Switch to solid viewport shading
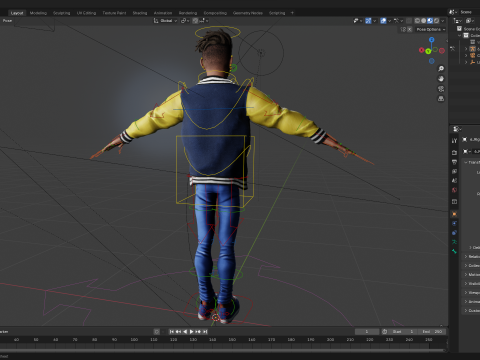The image size is (480, 360). click(x=424, y=21)
